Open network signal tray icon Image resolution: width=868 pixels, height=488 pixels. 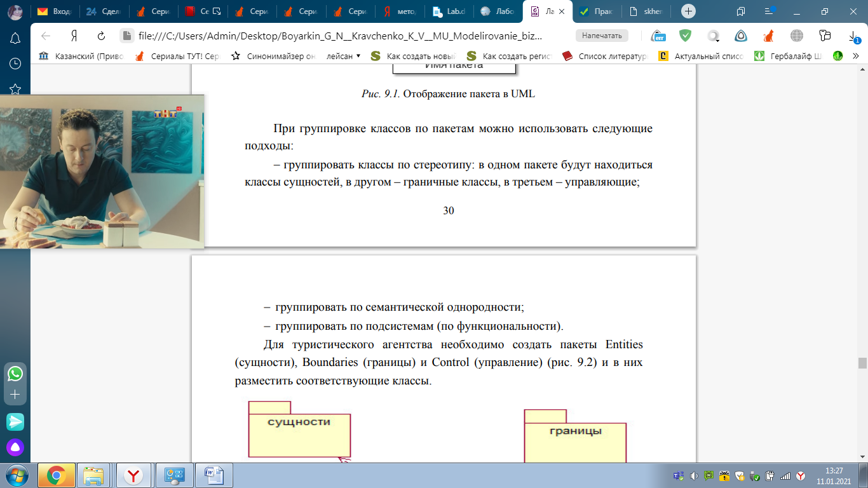coord(785,475)
